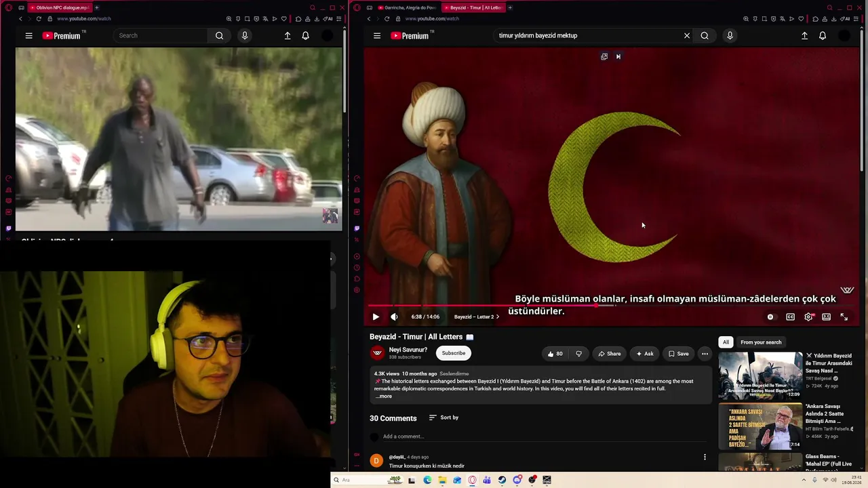Clear the 'timur yıldırım bayezid mektup' search text

687,36
